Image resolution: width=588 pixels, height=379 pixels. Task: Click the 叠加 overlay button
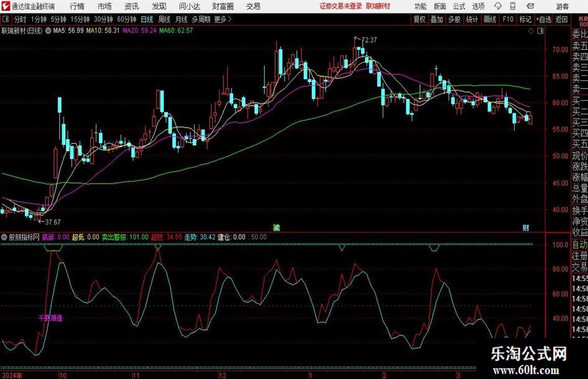coord(437,19)
